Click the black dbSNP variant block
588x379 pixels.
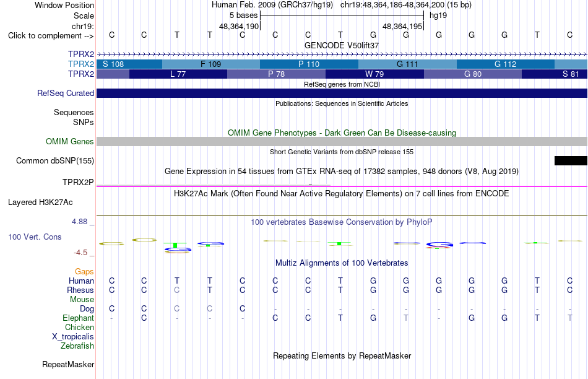click(571, 160)
